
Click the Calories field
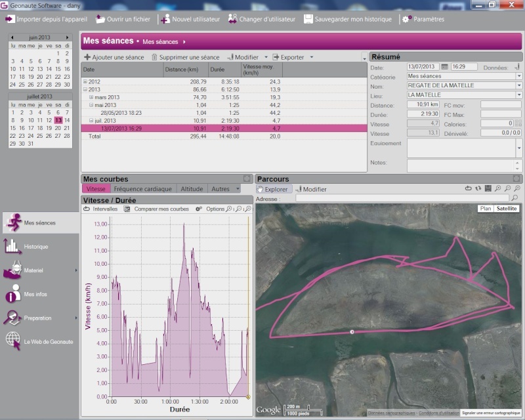[x=497, y=123]
